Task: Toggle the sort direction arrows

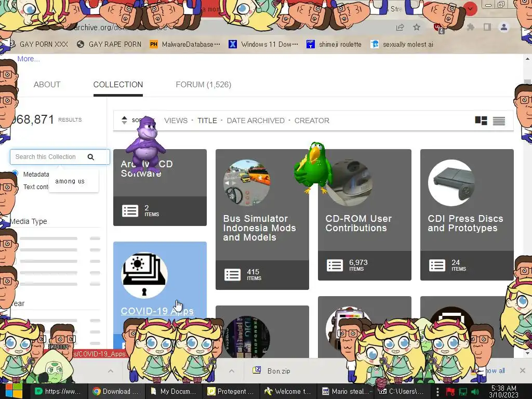Action: (x=124, y=120)
